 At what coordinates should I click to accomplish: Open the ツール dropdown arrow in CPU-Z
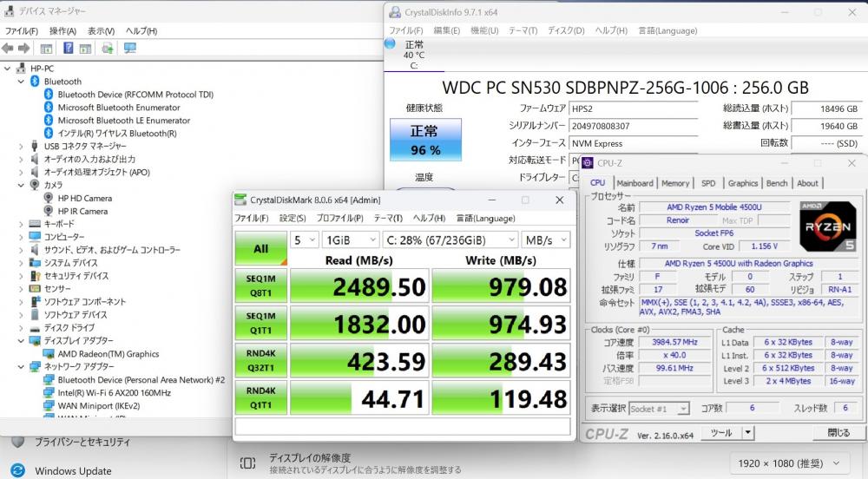[x=748, y=432]
